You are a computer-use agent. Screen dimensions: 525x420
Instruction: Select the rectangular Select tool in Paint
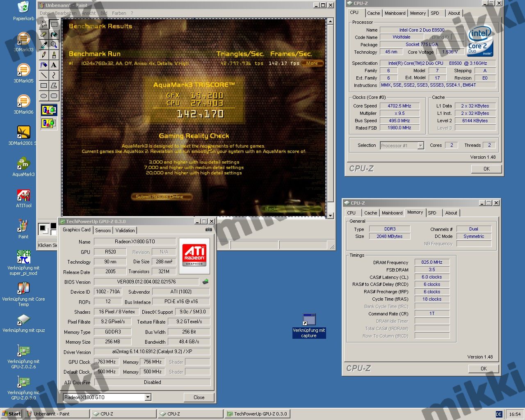coord(54,24)
